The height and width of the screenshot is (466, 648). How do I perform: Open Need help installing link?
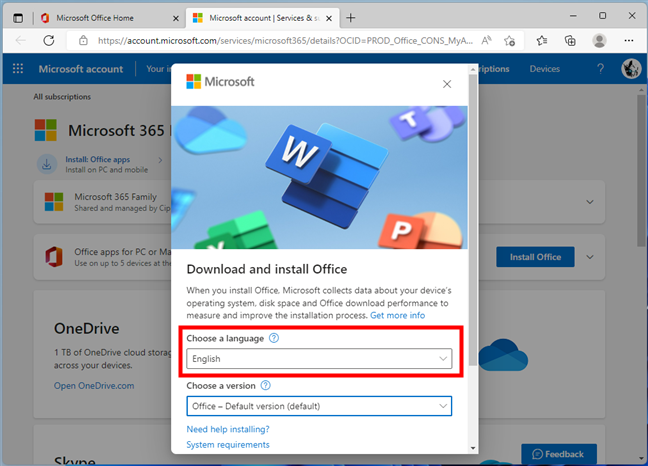(228, 429)
